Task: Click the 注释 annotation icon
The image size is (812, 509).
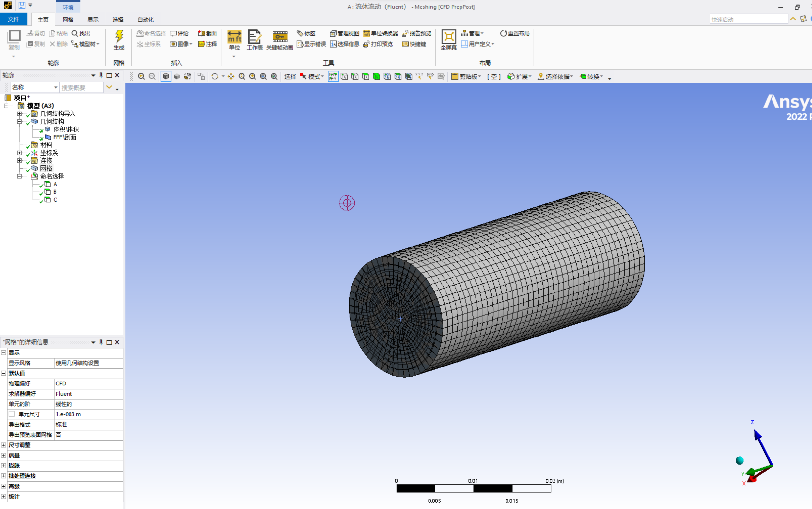Action: [x=208, y=44]
